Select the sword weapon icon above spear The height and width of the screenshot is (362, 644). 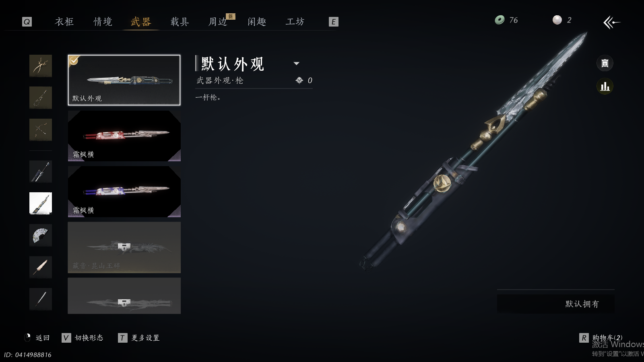click(41, 171)
